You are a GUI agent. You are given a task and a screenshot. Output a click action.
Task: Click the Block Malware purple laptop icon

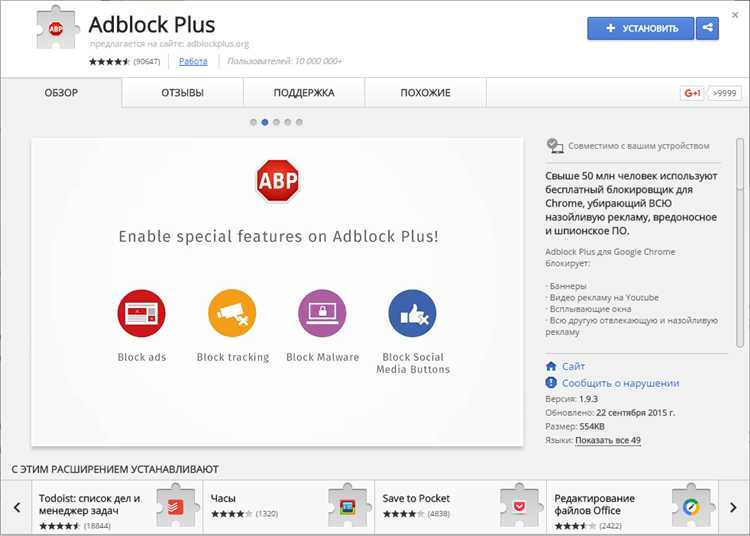(322, 313)
